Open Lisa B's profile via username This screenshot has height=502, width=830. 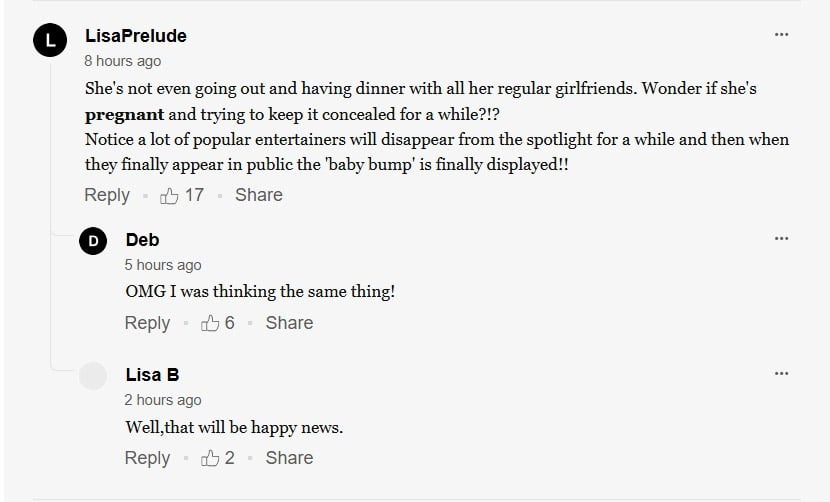pos(152,375)
